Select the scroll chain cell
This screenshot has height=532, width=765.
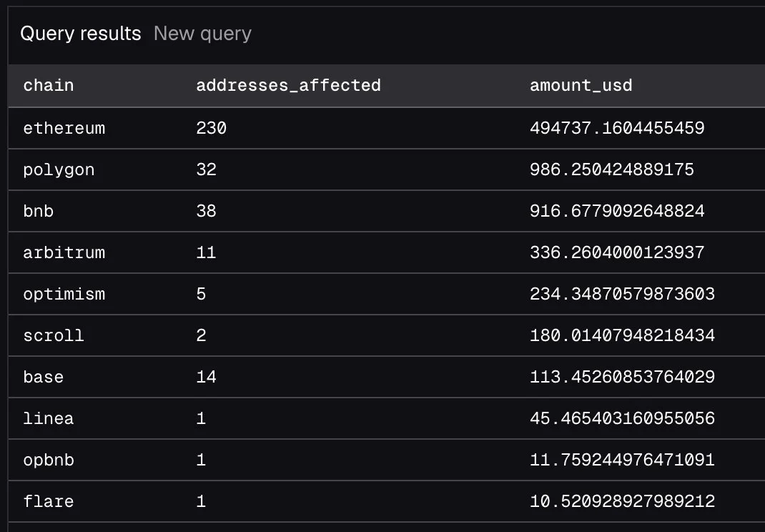pos(54,335)
